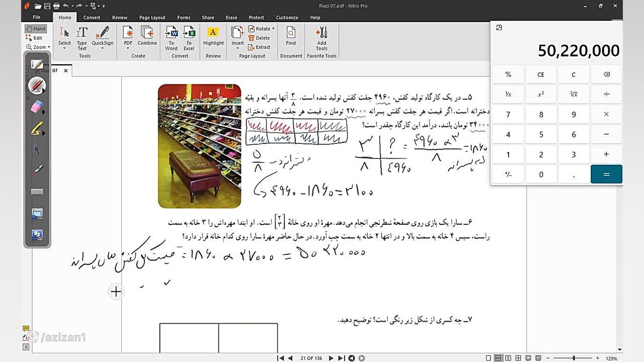Choose the Type Text tool
Viewport: 644px width, 362px height.
(82, 38)
